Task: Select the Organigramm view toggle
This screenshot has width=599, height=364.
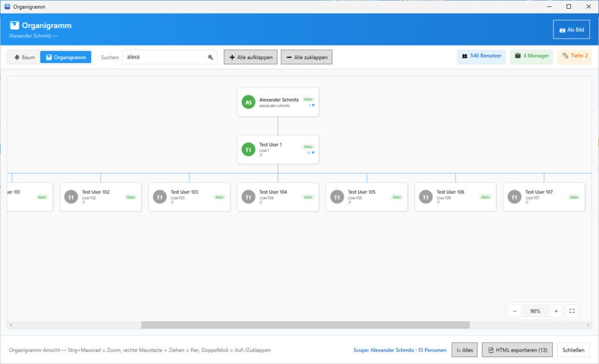Action: 66,57
